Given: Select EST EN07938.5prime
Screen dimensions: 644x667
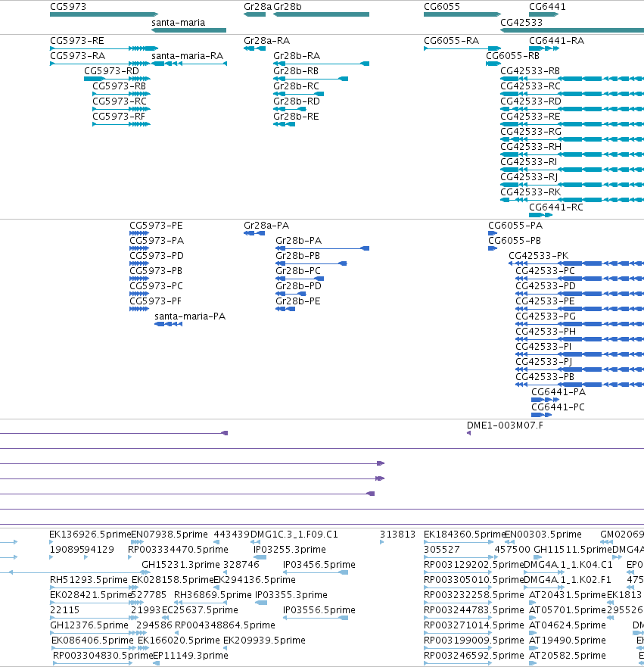Looking at the screenshot, I should click(x=170, y=535).
